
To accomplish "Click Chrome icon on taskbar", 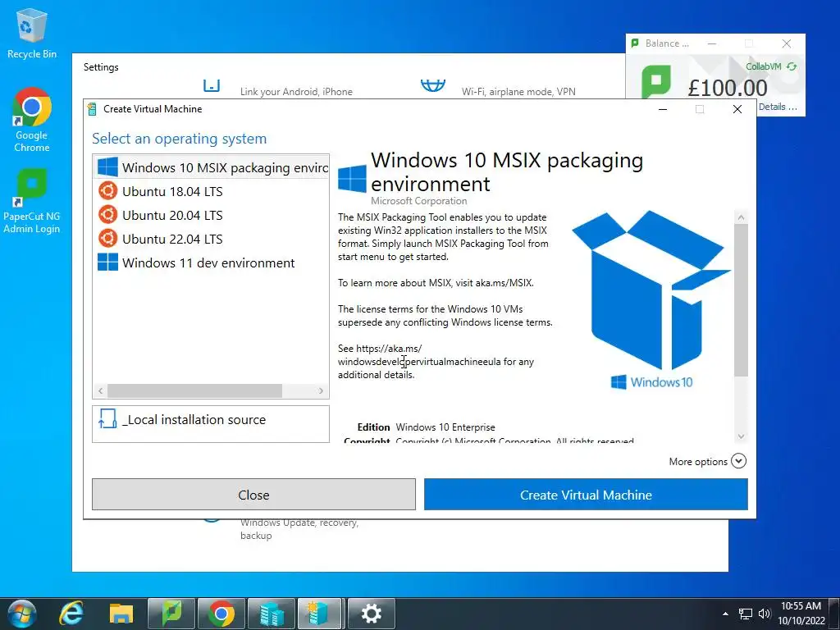I will [x=221, y=614].
